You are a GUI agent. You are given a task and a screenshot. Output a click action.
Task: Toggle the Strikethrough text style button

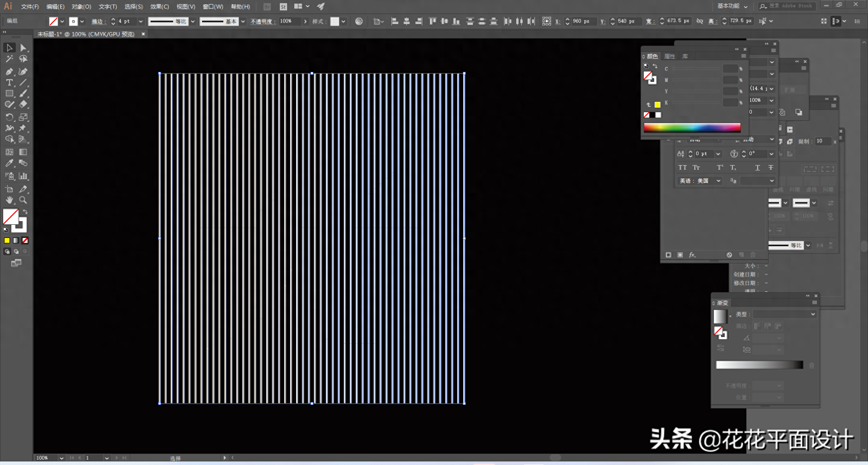pos(771,168)
